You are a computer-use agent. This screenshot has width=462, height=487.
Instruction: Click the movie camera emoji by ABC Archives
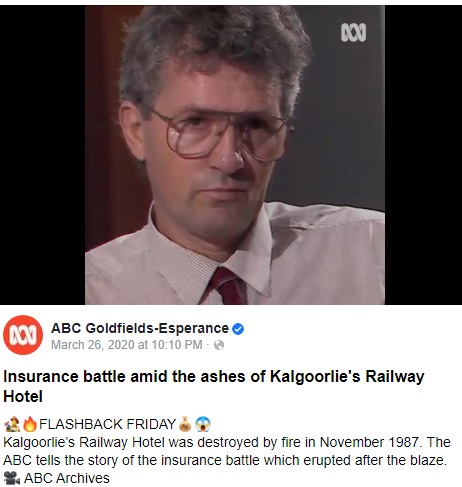pyautogui.click(x=12, y=478)
